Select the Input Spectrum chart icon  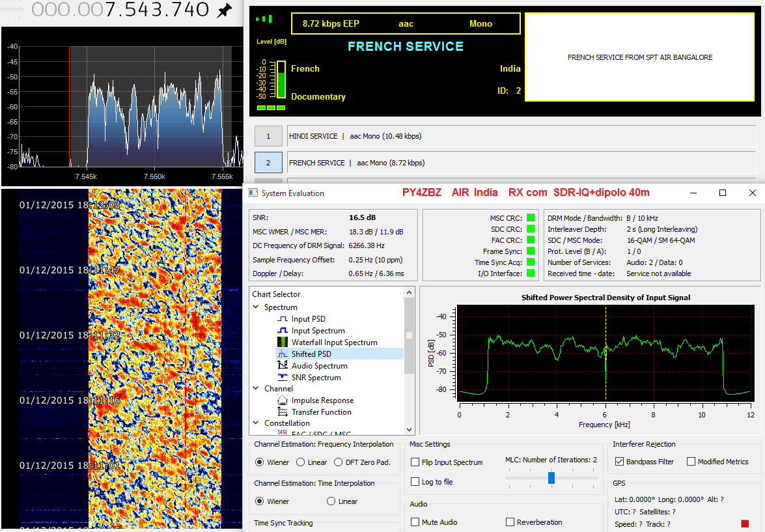pyautogui.click(x=283, y=331)
